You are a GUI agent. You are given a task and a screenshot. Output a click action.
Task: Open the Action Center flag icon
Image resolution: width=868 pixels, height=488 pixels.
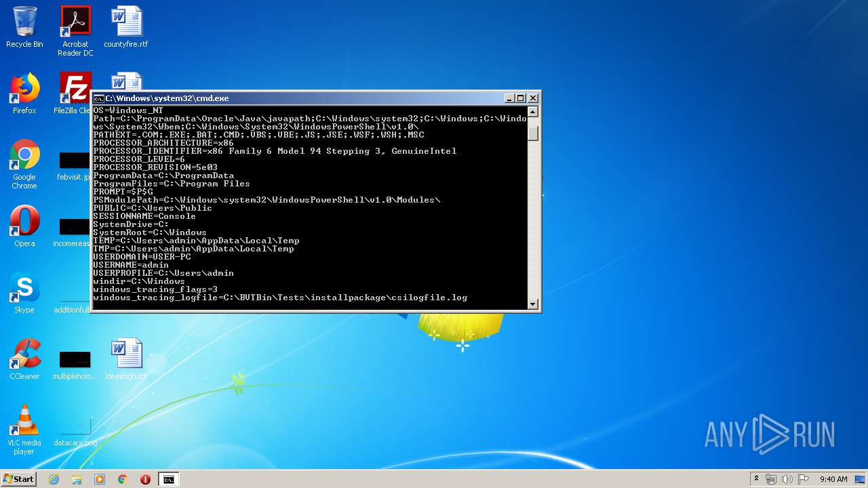click(803, 479)
